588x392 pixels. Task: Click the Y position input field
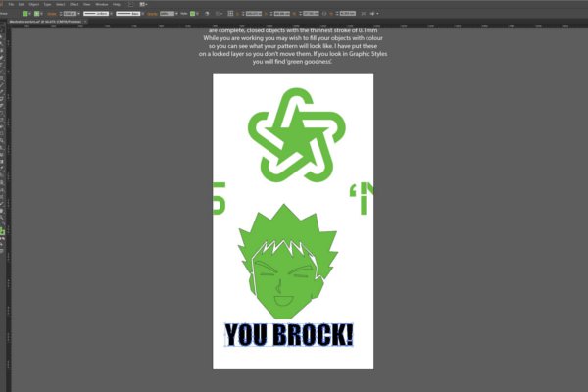click(x=282, y=14)
